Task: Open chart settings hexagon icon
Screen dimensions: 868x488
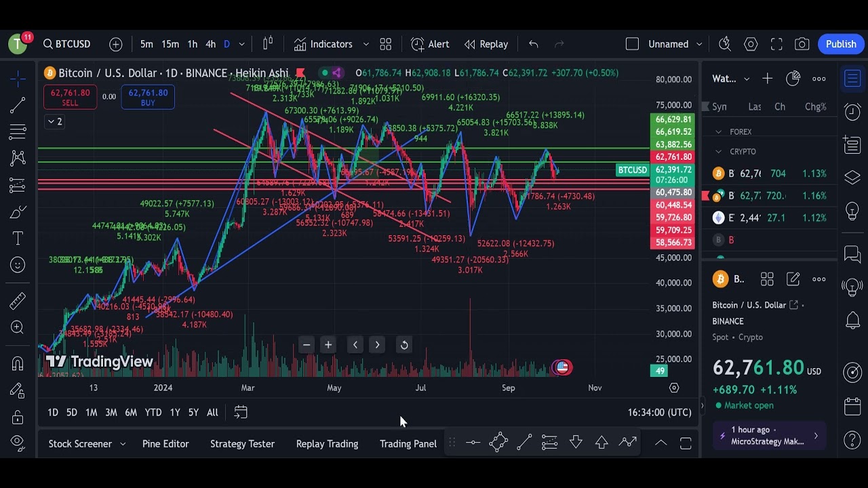Action: tap(751, 44)
